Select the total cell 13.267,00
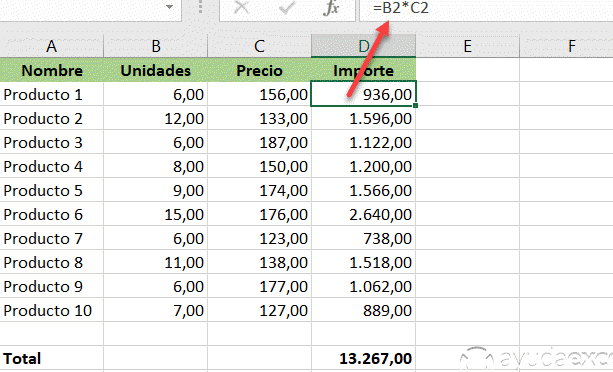The width and height of the screenshot is (613, 372). tap(364, 358)
